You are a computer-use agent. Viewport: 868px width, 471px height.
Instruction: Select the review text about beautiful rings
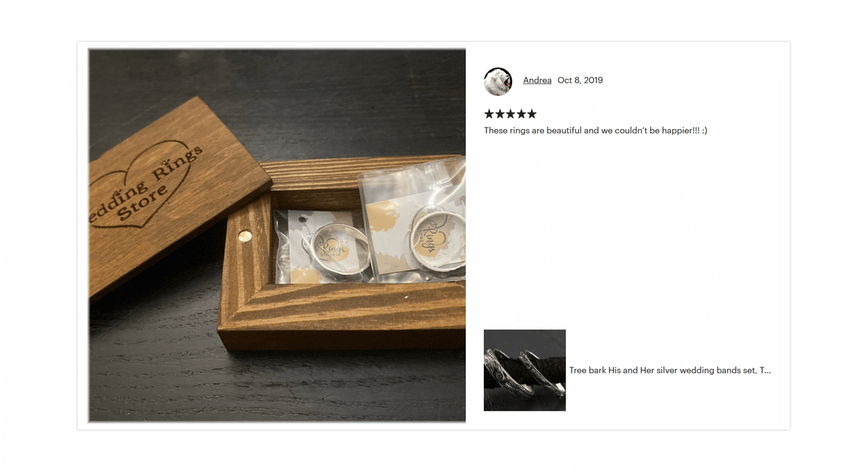pos(595,130)
